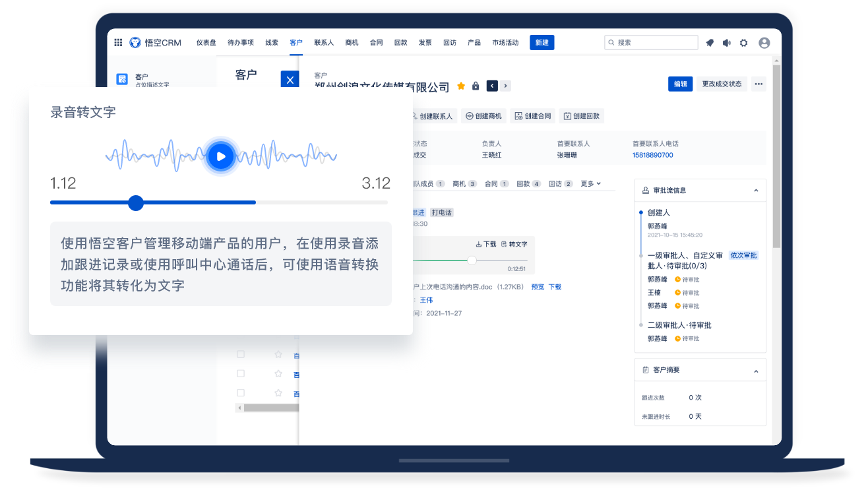Screen dimensions: 868x488
Task: Click the lock icon beside company name
Action: 476,86
